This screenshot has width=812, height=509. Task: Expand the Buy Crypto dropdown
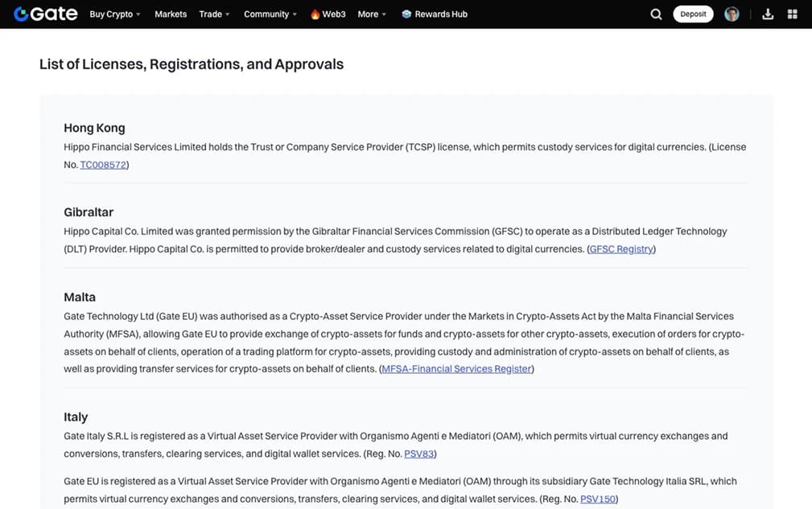[x=114, y=14]
